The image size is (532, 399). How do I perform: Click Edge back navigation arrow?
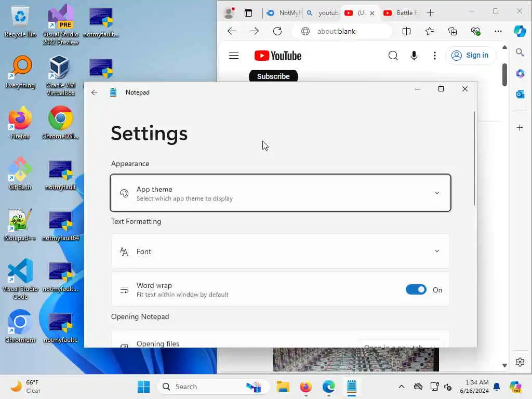click(x=232, y=31)
